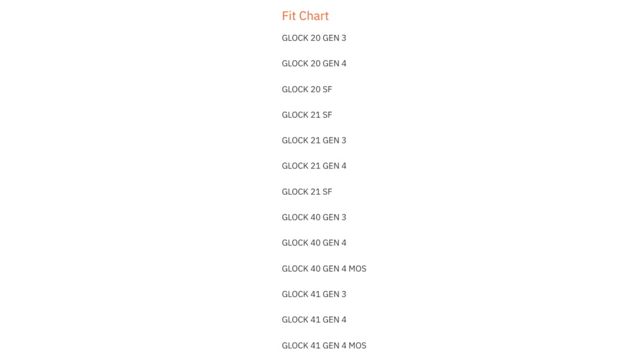
Task: Click GLOCK 21 SF just below GLOCK 20 SF
Action: point(307,115)
